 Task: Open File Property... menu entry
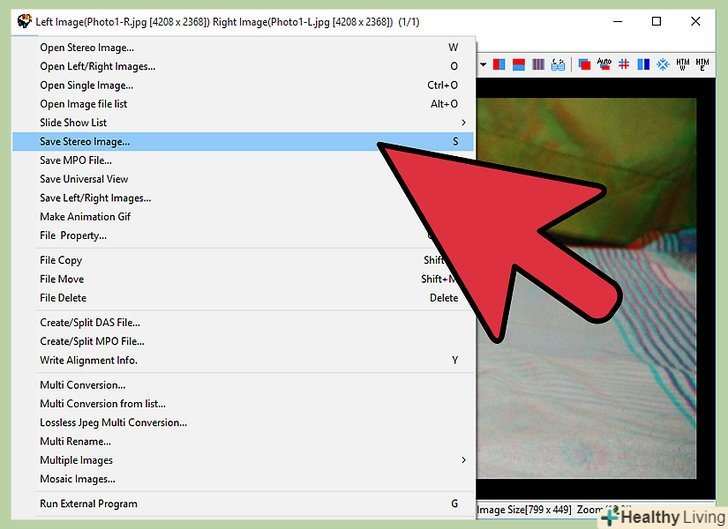(x=243, y=235)
